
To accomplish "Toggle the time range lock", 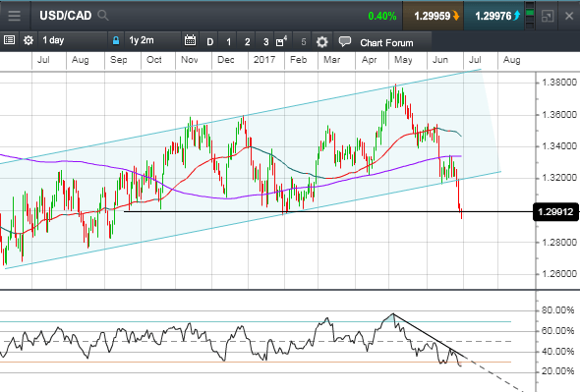I will coord(116,40).
